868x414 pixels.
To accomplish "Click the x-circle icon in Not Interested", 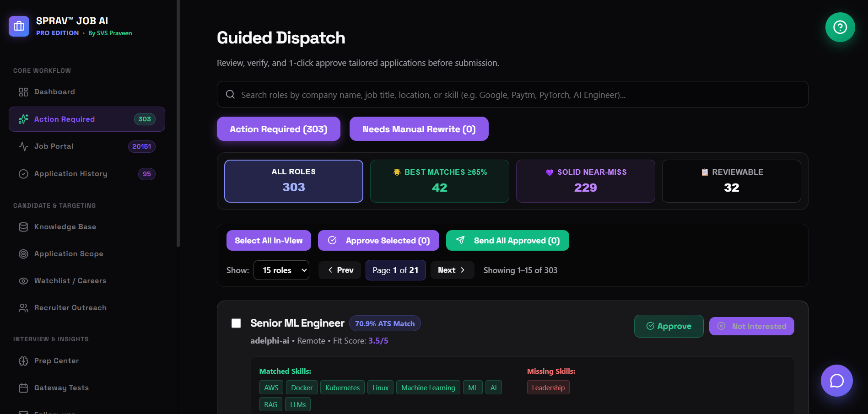I will 722,326.
